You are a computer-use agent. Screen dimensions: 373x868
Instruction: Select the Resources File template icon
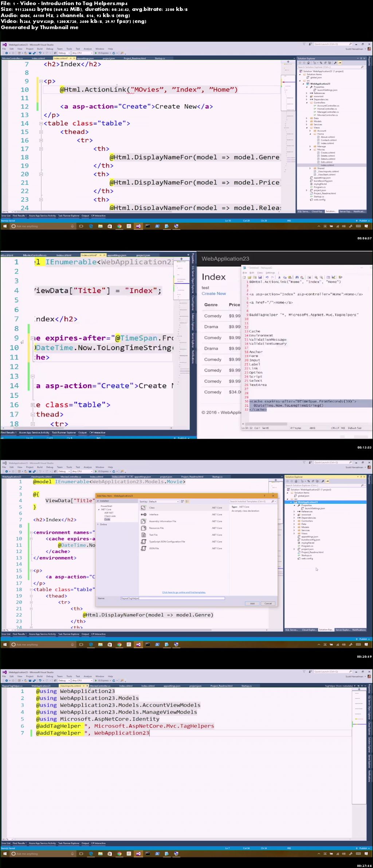(144, 528)
